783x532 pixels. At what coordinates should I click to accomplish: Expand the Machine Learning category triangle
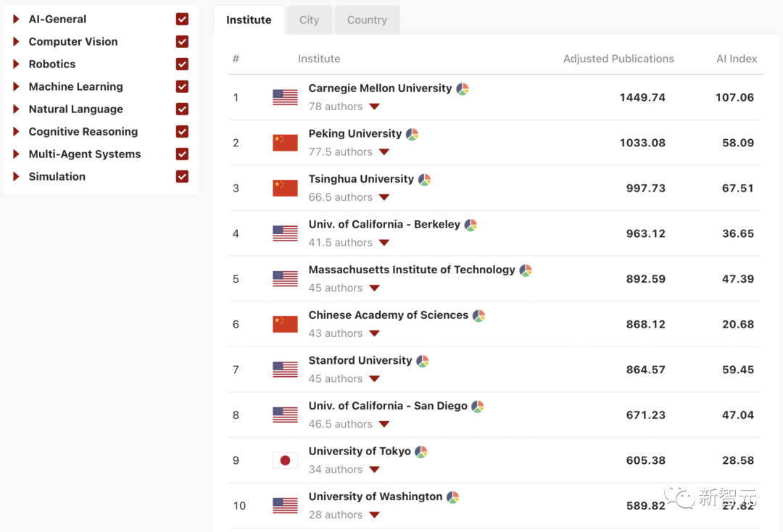click(x=17, y=87)
